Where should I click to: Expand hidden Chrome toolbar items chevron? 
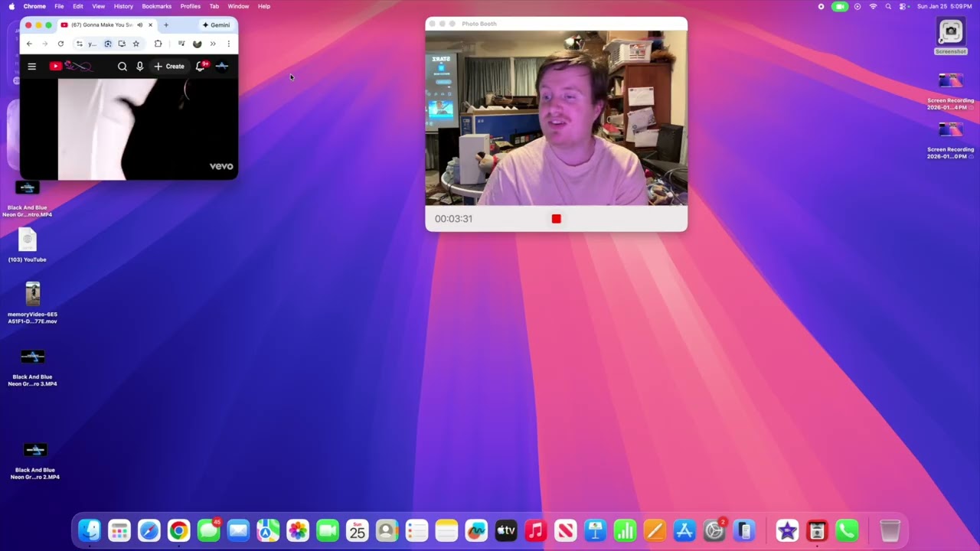click(213, 44)
